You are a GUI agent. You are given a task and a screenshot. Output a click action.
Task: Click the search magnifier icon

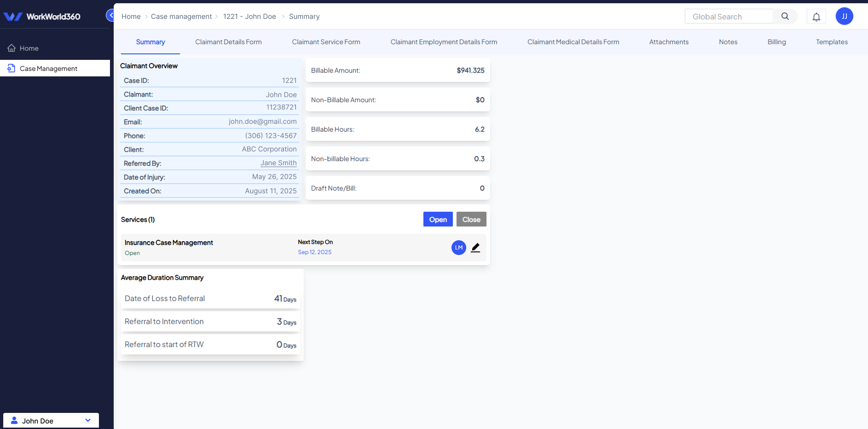click(785, 17)
